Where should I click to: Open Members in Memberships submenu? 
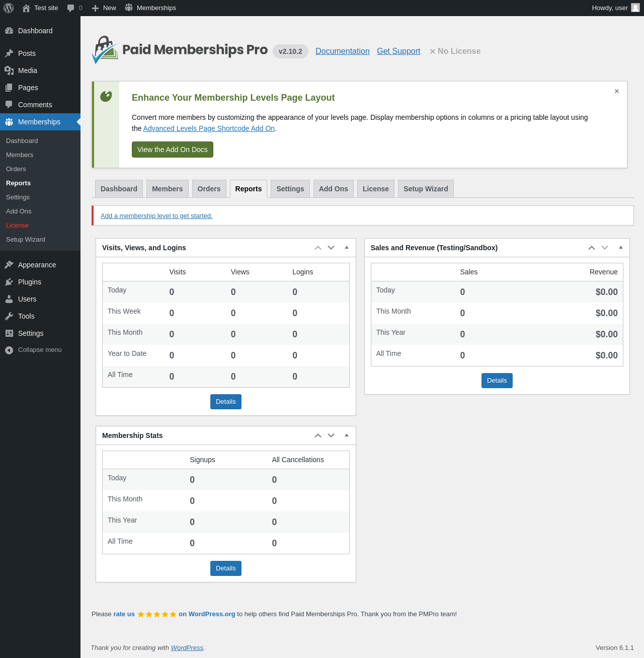click(x=40, y=155)
